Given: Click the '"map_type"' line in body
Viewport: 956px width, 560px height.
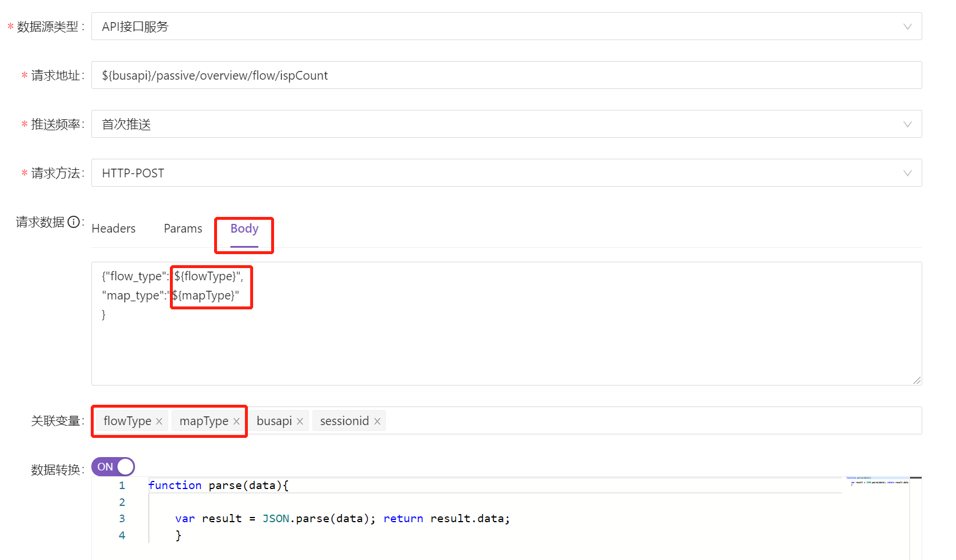Looking at the screenshot, I should (x=170, y=295).
